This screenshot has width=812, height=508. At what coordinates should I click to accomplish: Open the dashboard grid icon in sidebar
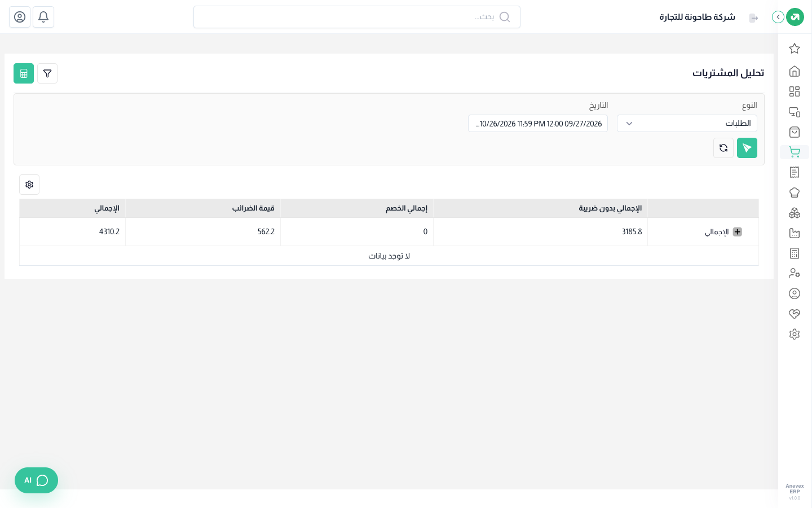pyautogui.click(x=795, y=91)
